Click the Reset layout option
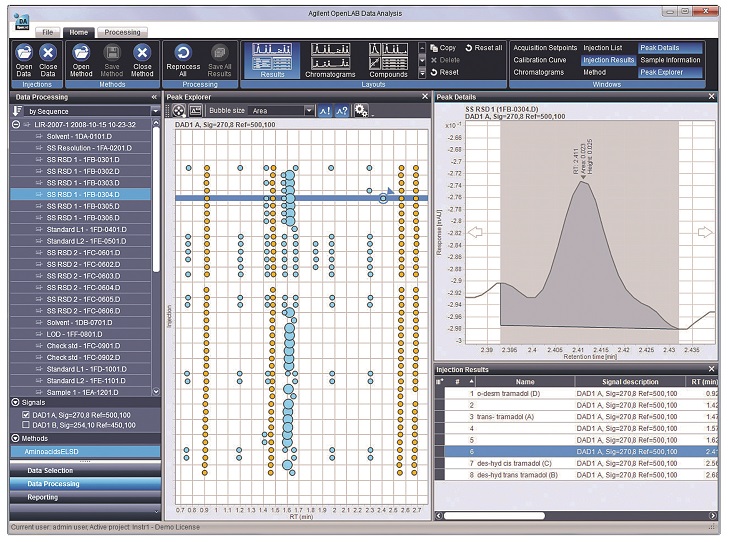 pos(445,72)
